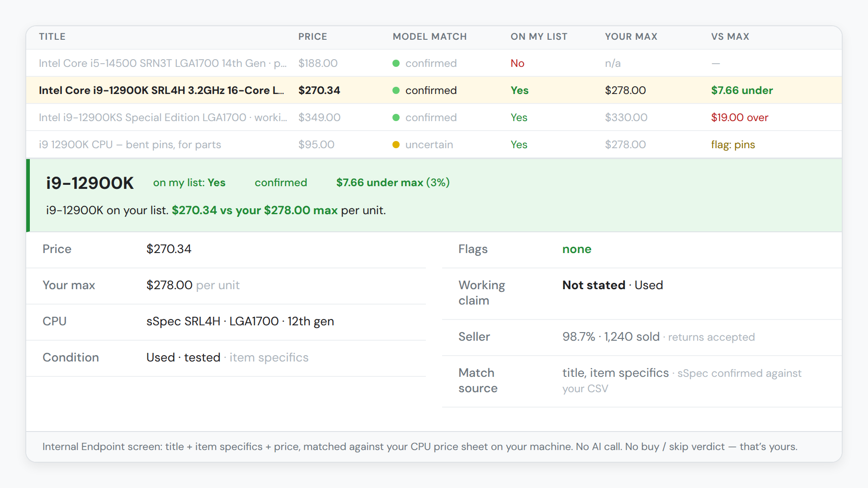Viewport: 868px width, 488px height.
Task: Click the '$278.00 per unit' value
Action: point(193,285)
